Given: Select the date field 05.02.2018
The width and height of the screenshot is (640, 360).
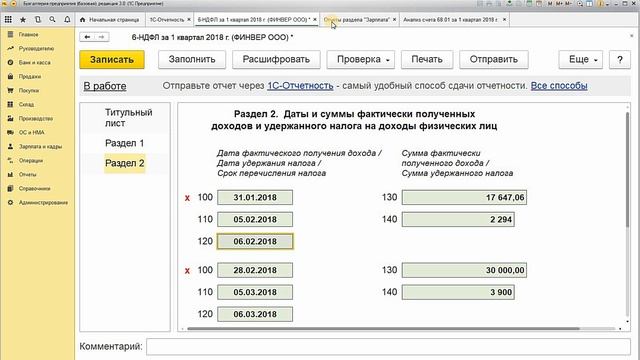Looking at the screenshot, I should click(x=255, y=220).
